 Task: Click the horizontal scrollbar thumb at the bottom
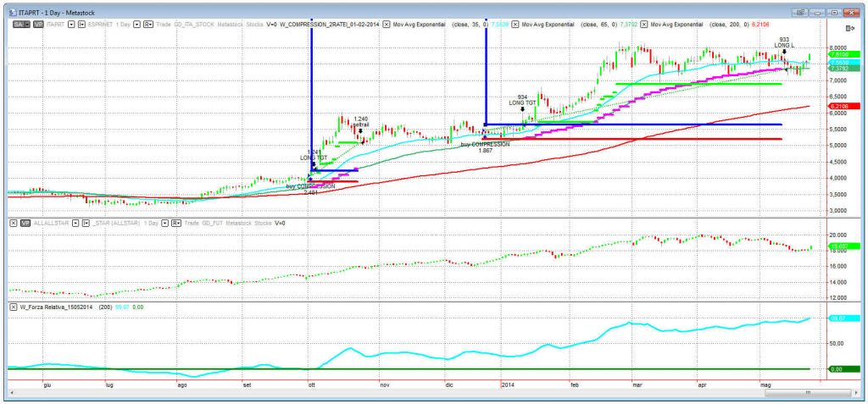(x=808, y=394)
